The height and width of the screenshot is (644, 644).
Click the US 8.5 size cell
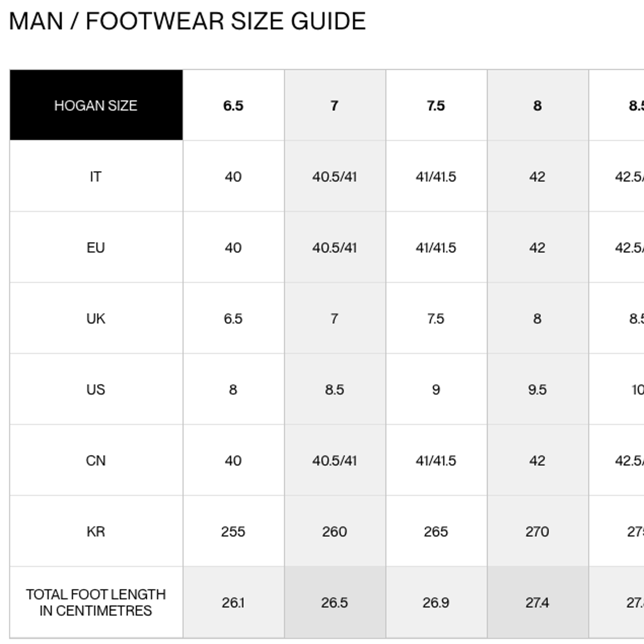click(335, 389)
